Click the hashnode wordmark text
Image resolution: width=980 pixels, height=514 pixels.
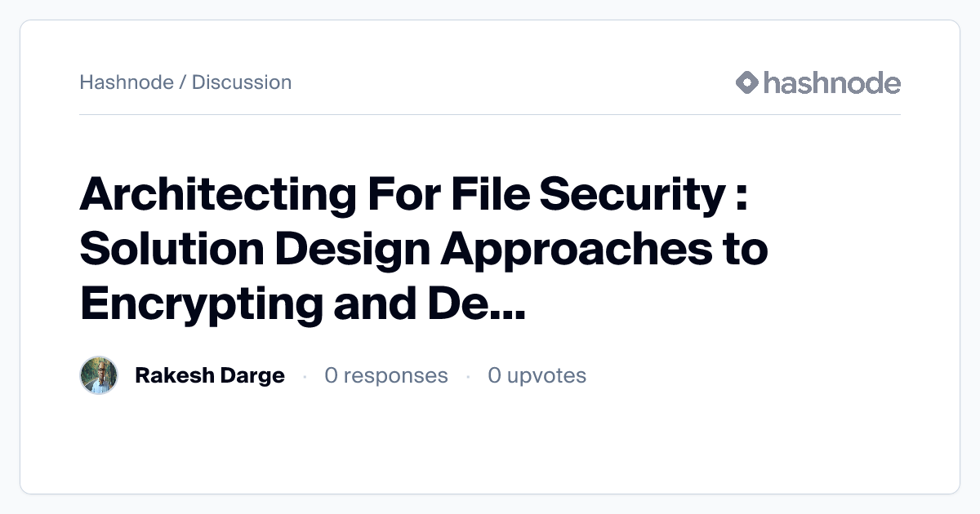click(x=831, y=82)
